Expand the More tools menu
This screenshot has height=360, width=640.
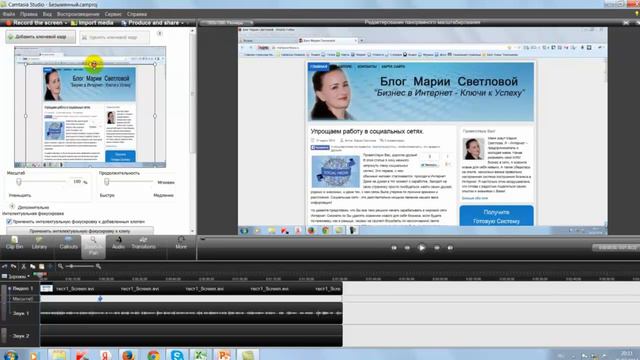[181, 243]
